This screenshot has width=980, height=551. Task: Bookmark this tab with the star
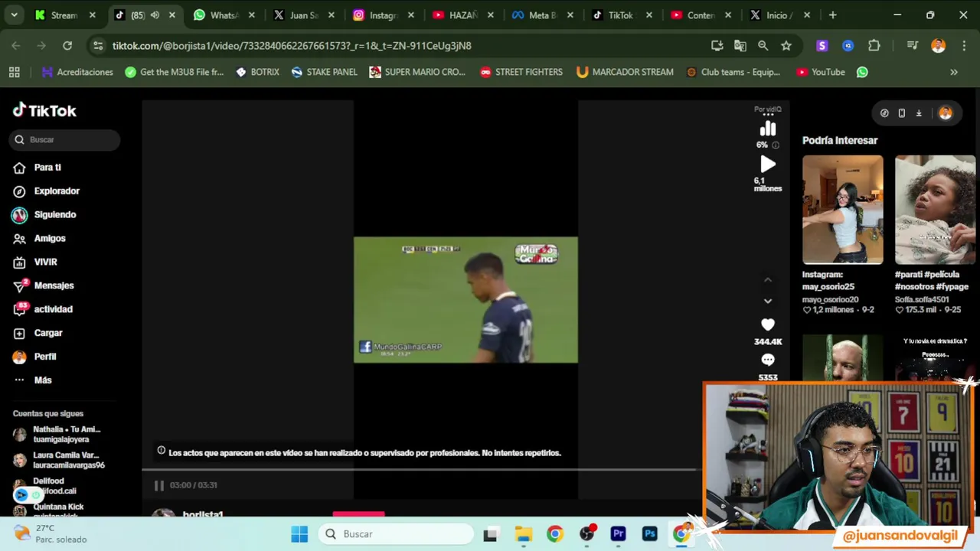pos(786,46)
